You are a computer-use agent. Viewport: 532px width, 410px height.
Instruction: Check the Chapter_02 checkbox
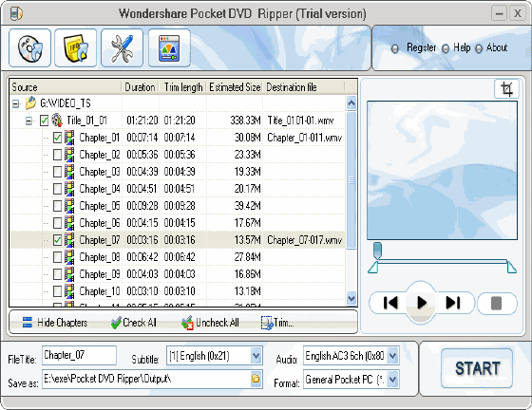tap(57, 155)
